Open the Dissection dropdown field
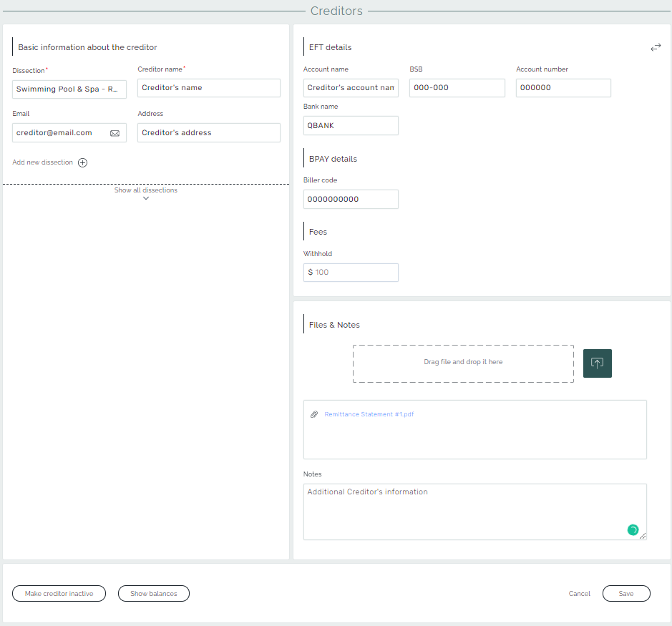 click(x=69, y=89)
